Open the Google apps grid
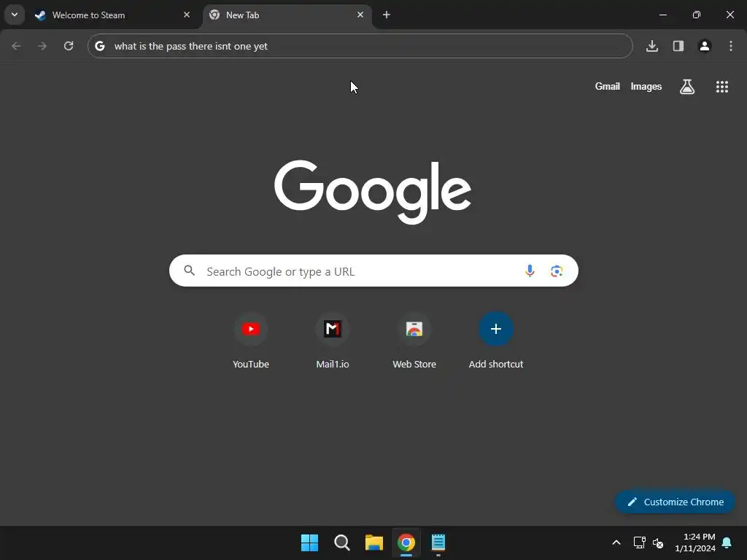 [x=722, y=86]
